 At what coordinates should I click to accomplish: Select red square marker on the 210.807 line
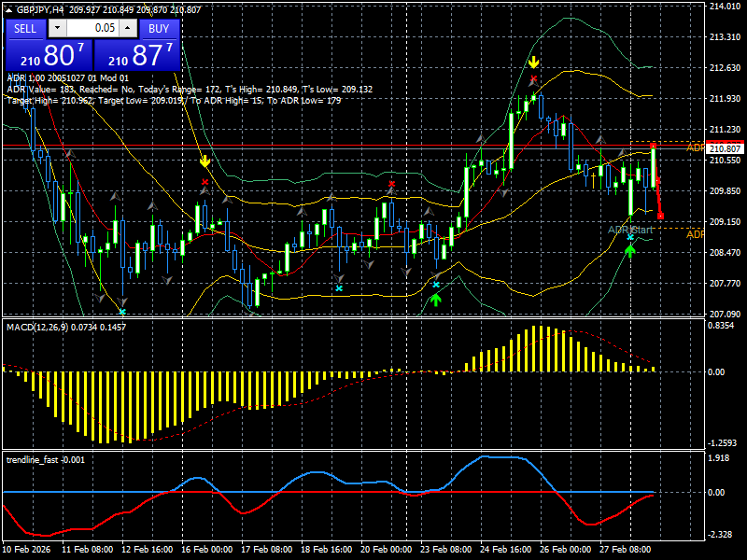pos(654,146)
